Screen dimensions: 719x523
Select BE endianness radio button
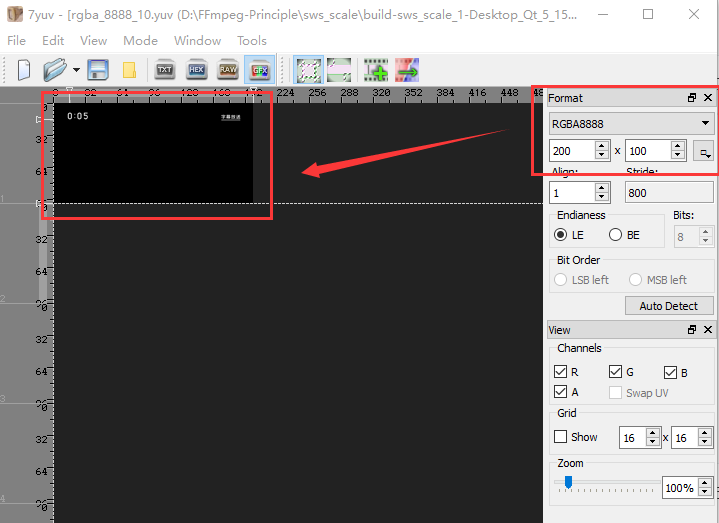pyautogui.click(x=616, y=235)
